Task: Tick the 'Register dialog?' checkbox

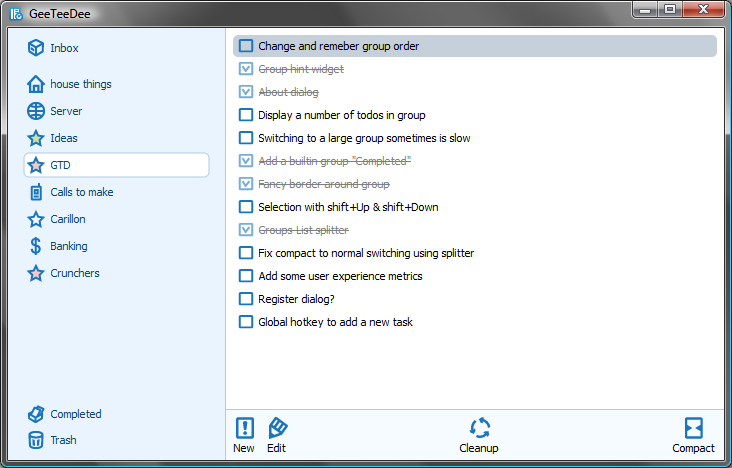Action: tap(246, 299)
